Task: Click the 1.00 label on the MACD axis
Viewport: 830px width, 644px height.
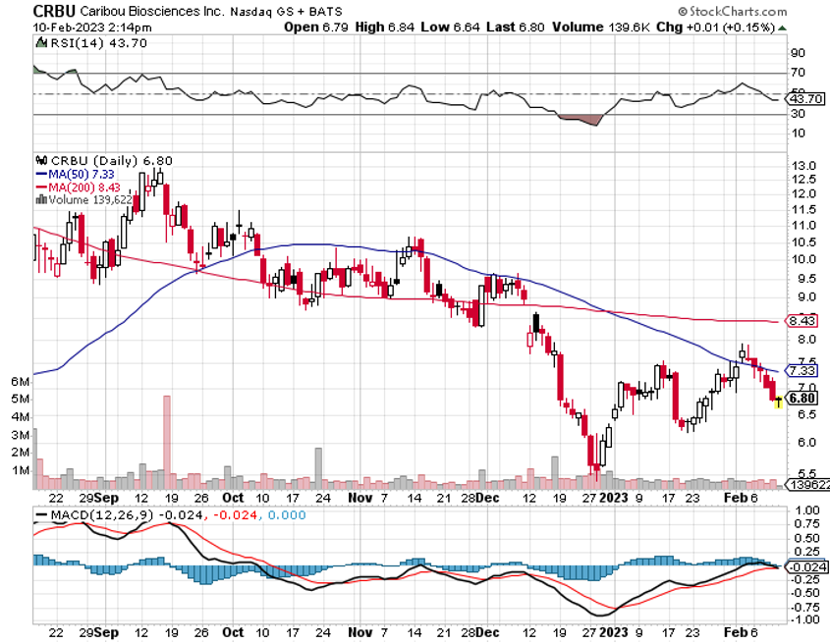Action: tap(807, 510)
